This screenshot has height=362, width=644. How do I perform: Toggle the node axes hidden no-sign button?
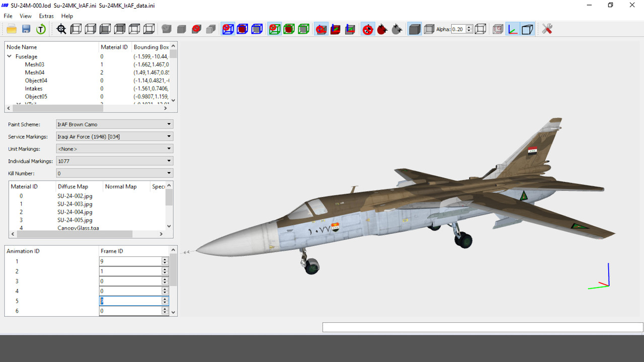321,29
